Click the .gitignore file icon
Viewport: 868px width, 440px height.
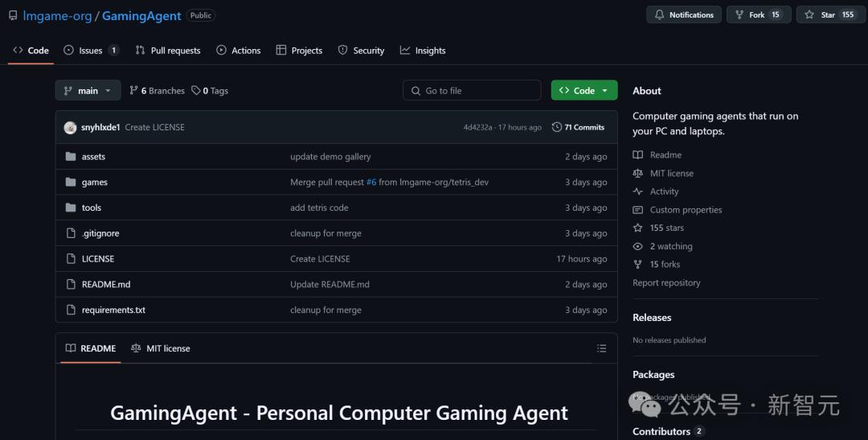[71, 233]
